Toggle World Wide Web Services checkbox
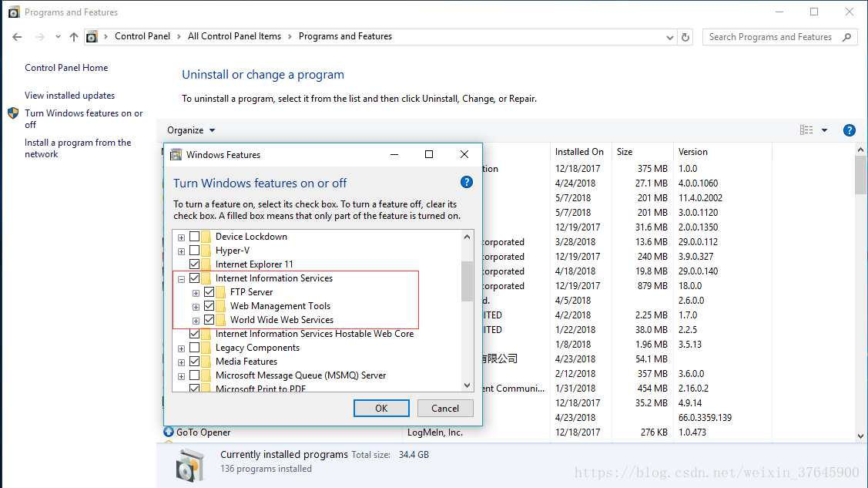Screen dimensions: 868x488 tap(209, 320)
